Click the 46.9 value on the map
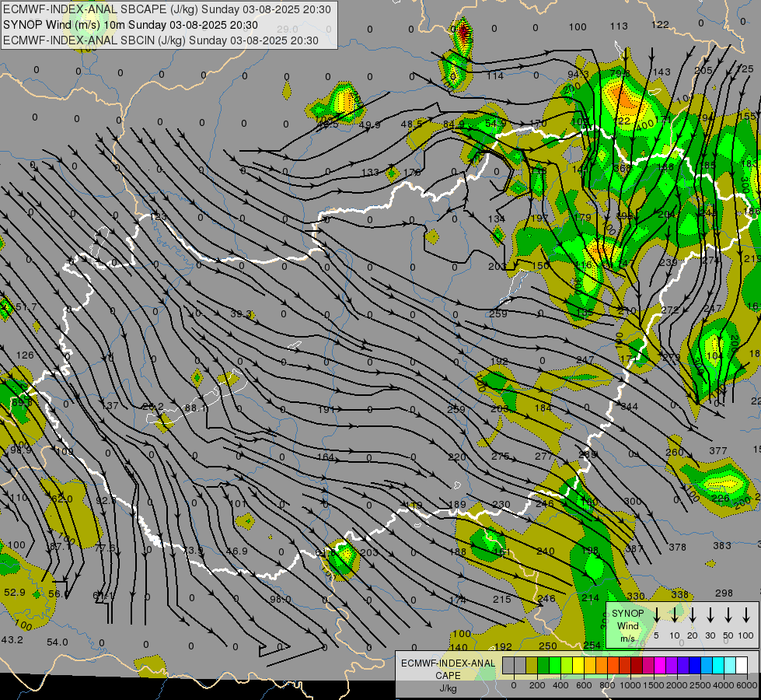 [x=237, y=551]
